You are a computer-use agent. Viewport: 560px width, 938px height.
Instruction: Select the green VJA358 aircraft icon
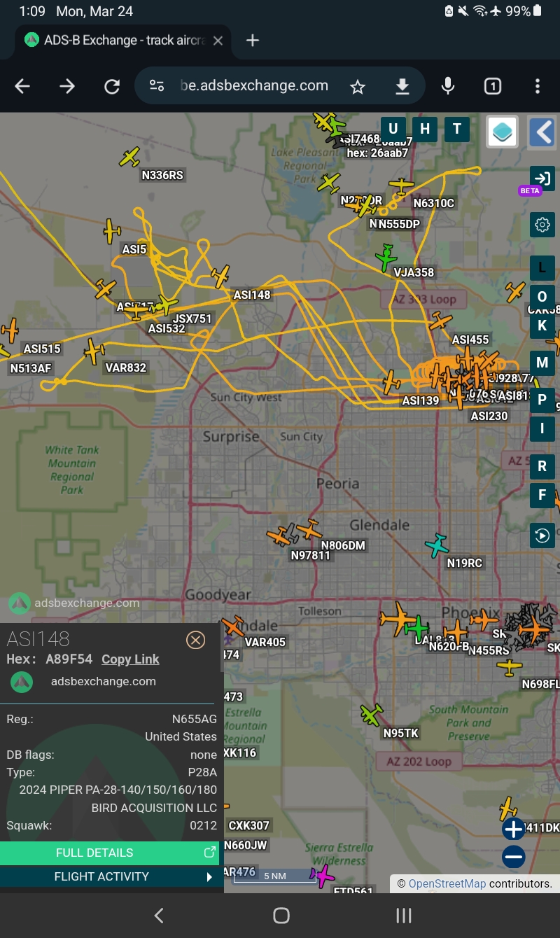(386, 258)
